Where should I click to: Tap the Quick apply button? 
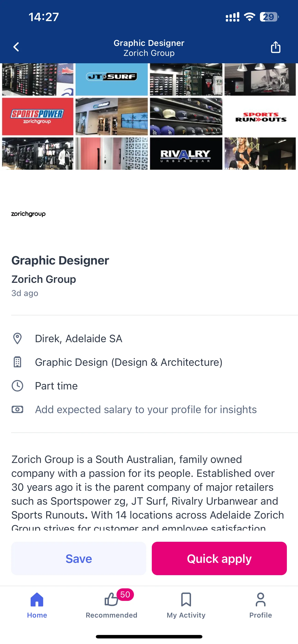coord(219,558)
